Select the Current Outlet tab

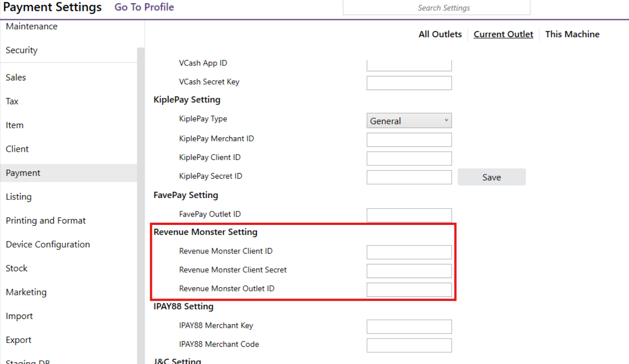pos(503,34)
